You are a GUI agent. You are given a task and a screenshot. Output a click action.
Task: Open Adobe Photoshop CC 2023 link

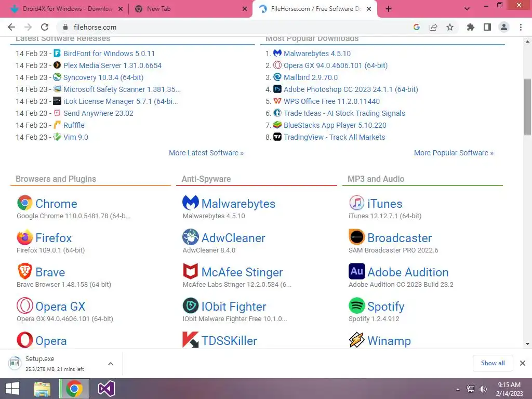tap(351, 89)
